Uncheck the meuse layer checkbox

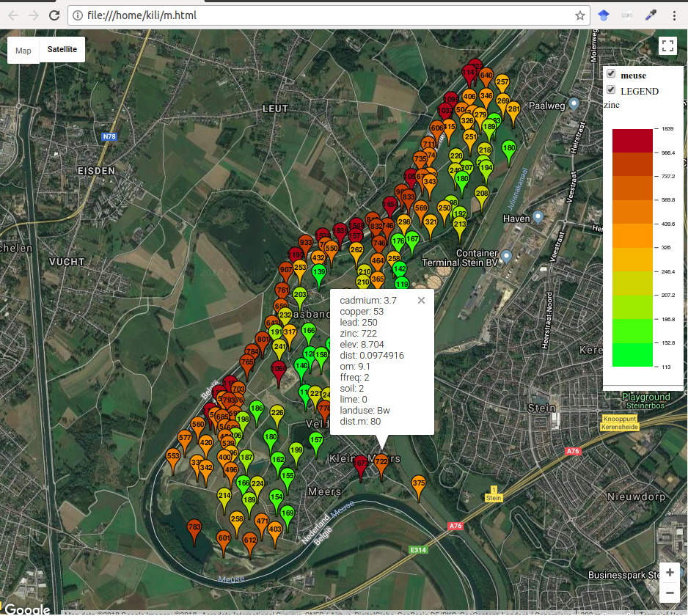point(610,74)
